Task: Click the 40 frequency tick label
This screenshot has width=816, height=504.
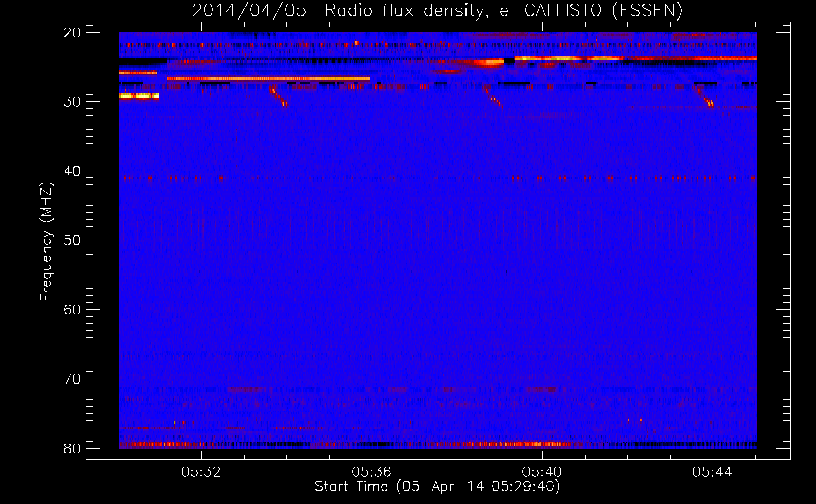Action: (72, 171)
